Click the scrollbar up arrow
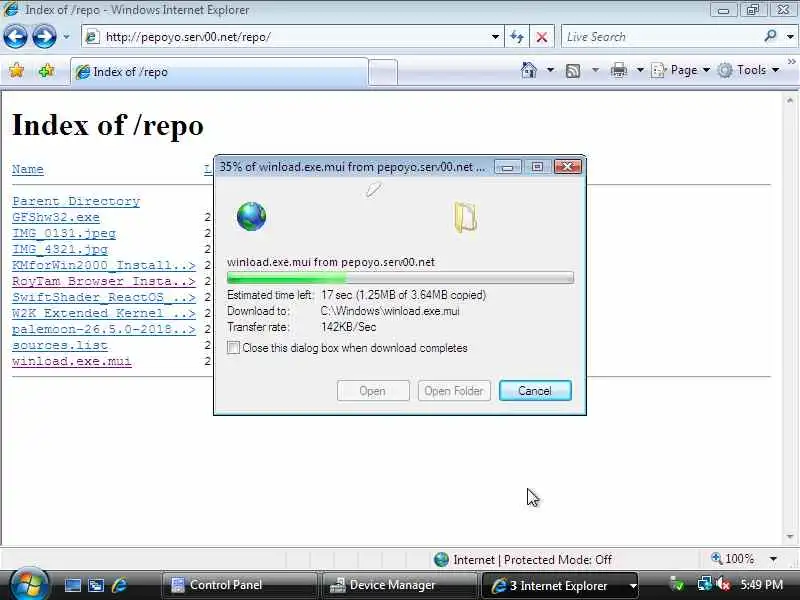Screen dimensions: 800x600 (790, 101)
